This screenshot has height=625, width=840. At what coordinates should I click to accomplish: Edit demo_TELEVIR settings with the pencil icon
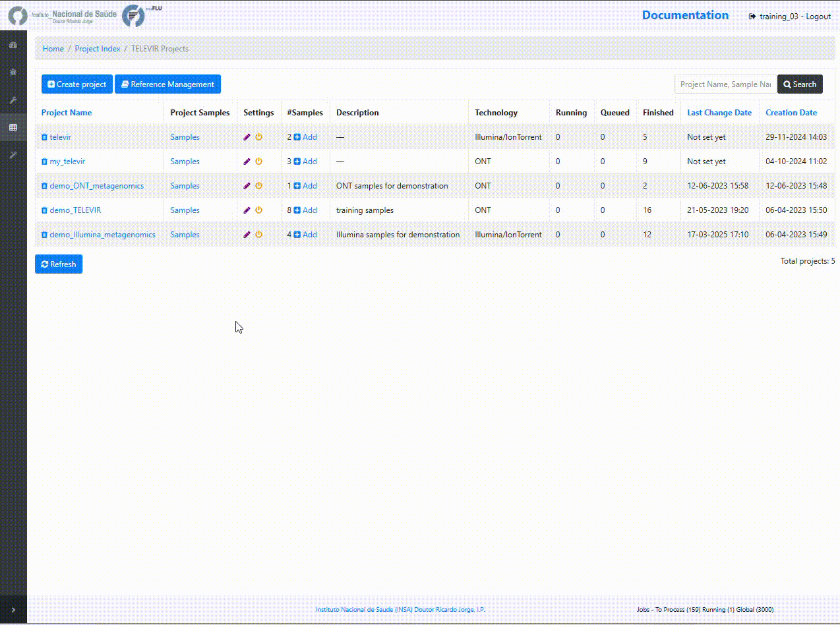coord(247,210)
